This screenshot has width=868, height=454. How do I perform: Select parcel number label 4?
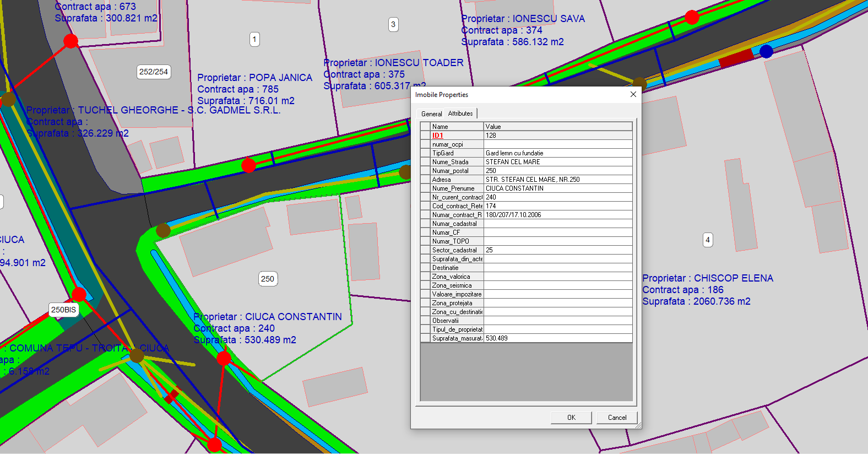pos(708,240)
